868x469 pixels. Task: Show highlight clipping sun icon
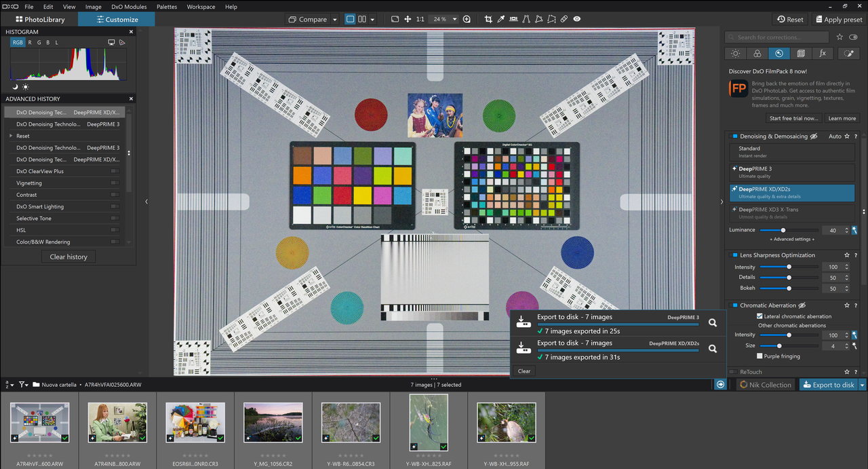26,87
